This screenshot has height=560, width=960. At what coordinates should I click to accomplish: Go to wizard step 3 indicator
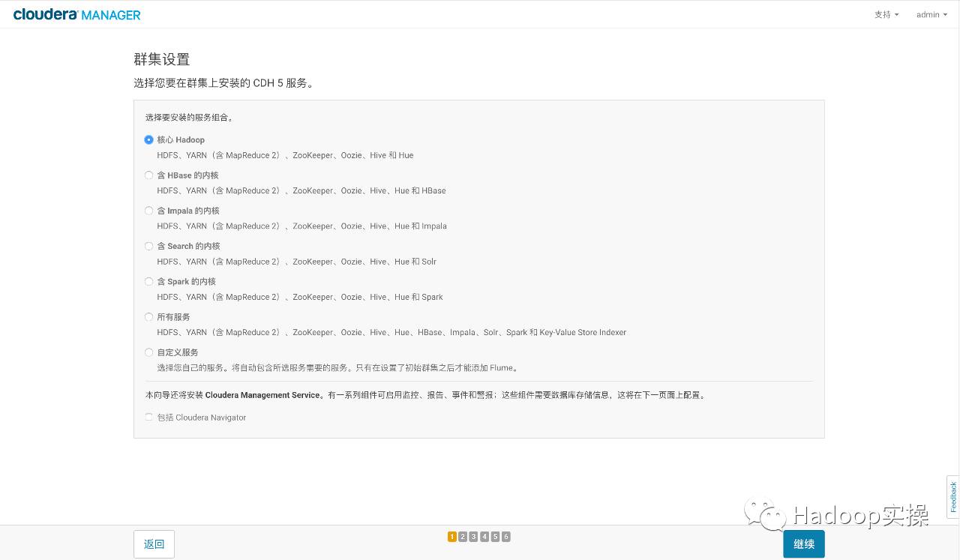(473, 537)
